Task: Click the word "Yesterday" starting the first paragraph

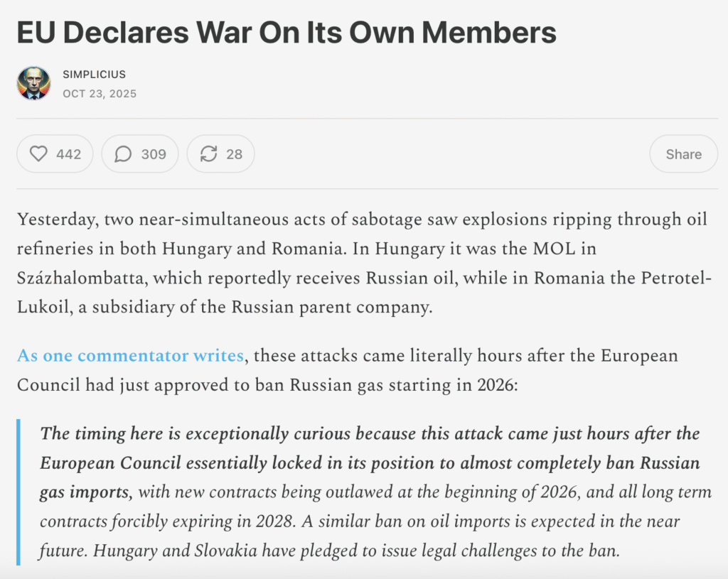Action: coord(57,220)
